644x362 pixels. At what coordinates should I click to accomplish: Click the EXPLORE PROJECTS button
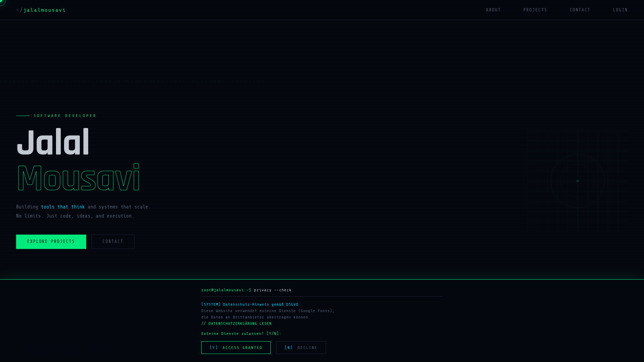[51, 242]
